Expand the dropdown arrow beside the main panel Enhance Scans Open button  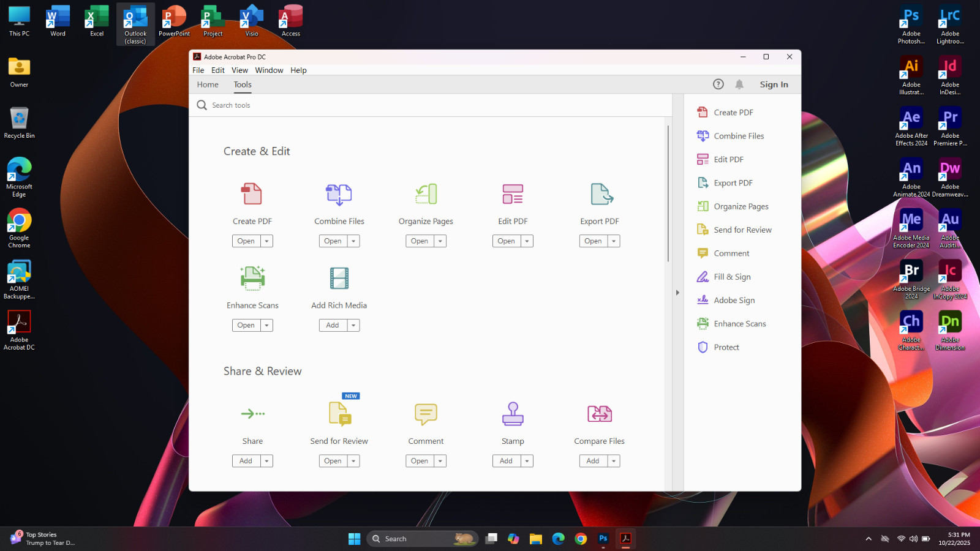266,326
